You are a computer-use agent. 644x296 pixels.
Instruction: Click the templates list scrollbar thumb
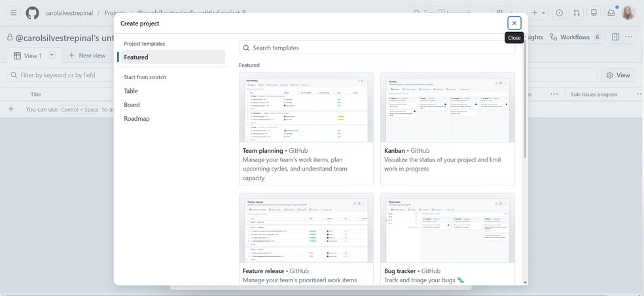click(525, 99)
